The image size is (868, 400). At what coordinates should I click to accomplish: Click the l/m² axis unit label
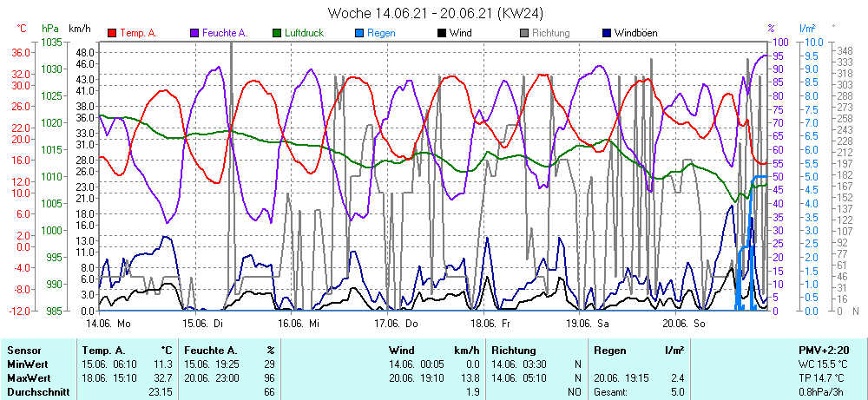(807, 29)
